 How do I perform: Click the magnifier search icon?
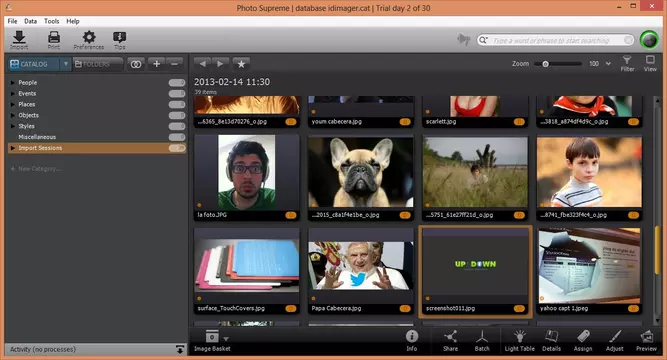[x=483, y=40]
